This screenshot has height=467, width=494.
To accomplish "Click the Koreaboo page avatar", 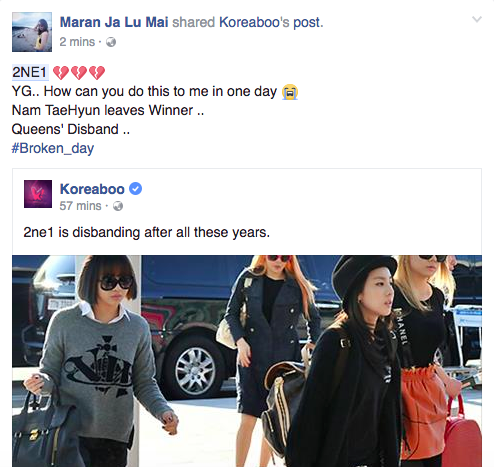I will coord(38,194).
